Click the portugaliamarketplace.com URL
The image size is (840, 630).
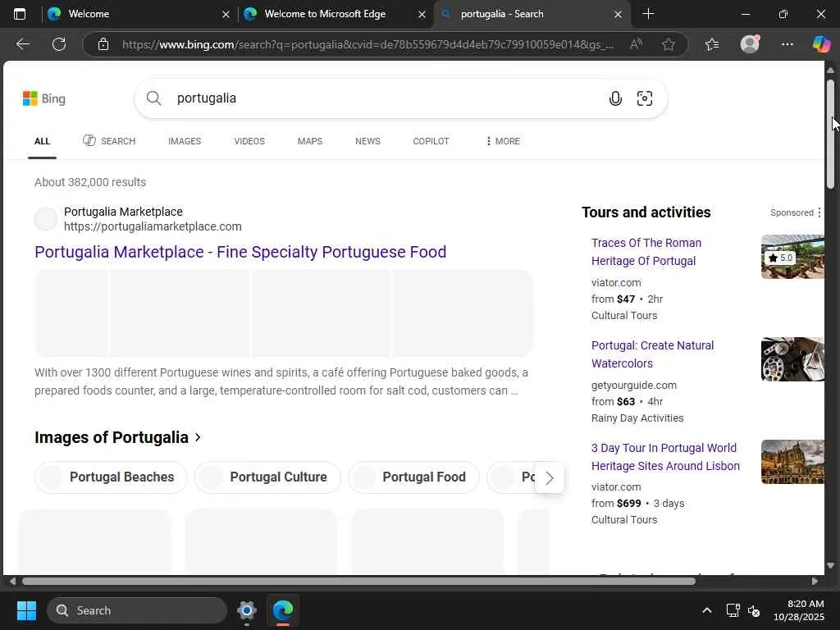pyautogui.click(x=153, y=226)
